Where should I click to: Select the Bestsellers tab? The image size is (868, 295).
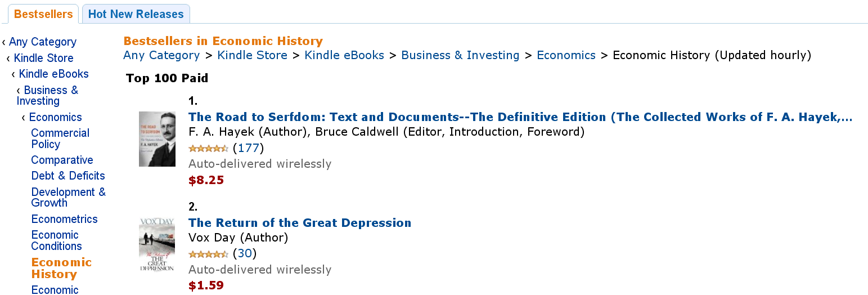tap(43, 14)
